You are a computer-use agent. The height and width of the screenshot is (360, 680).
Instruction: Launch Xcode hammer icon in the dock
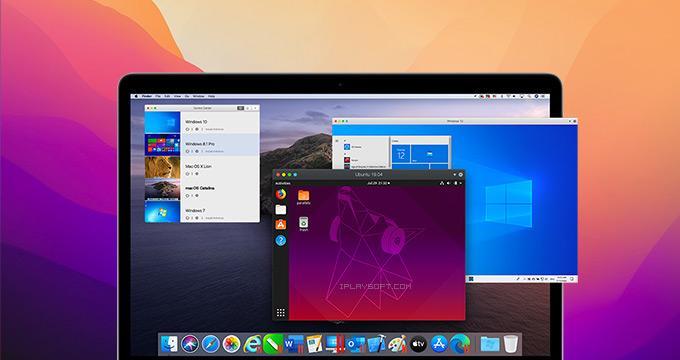pos(376,344)
